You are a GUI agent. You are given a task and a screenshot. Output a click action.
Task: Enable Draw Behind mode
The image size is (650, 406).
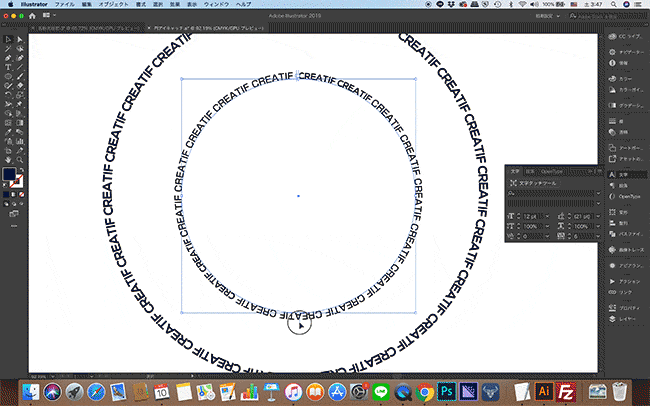tap(14, 204)
